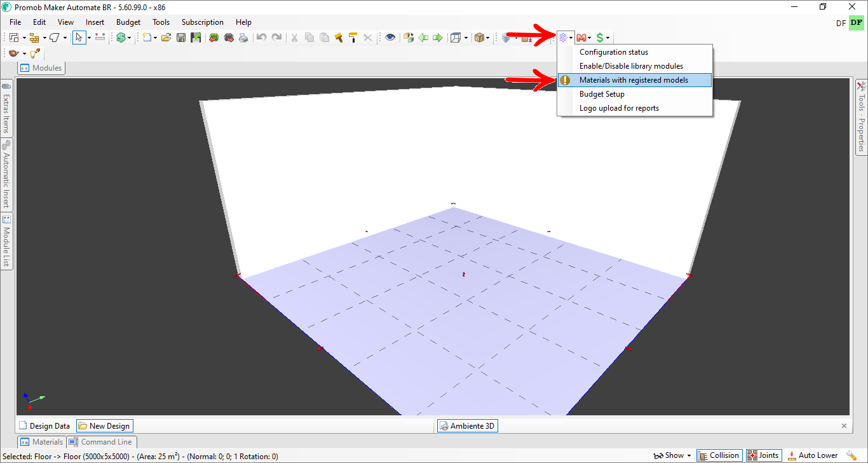The width and height of the screenshot is (868, 463).
Task: Toggle the Collision option in status bar
Action: (719, 455)
